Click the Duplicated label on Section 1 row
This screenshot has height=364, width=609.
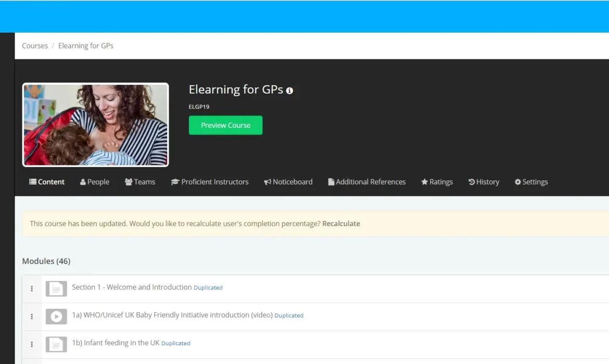coord(208,288)
